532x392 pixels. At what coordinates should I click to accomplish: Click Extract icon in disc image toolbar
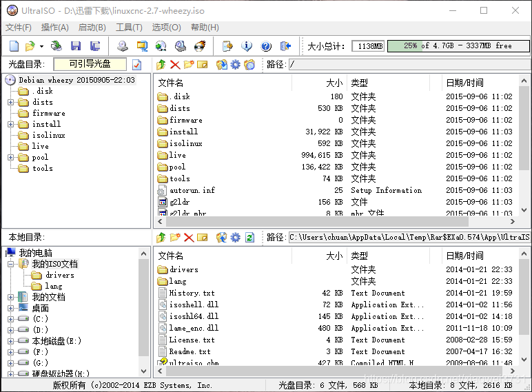222,65
